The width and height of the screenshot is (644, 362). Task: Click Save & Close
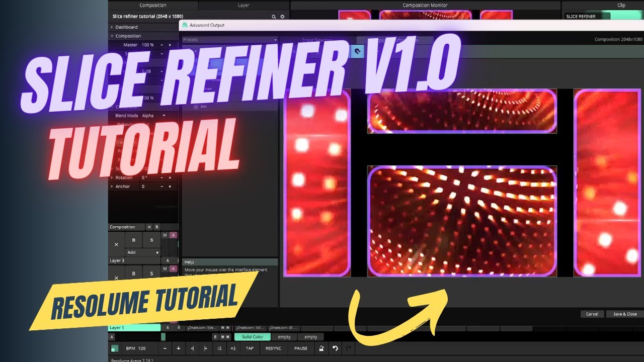point(625,314)
